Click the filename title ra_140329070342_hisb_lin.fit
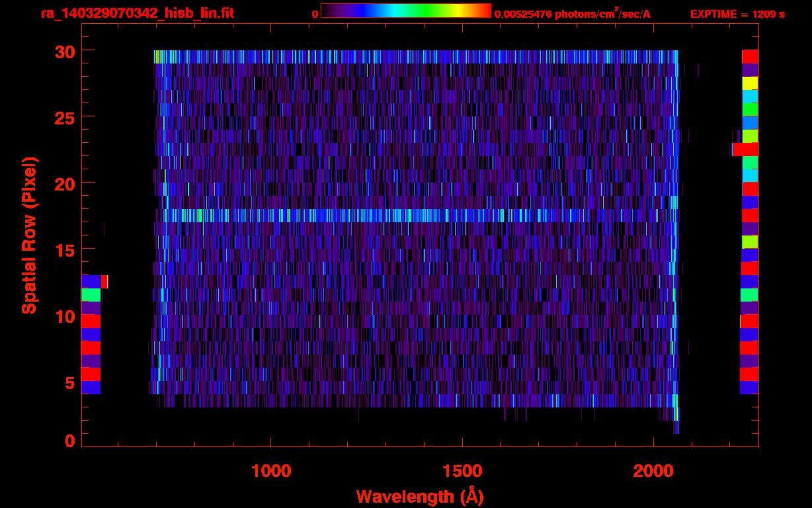This screenshot has height=508, width=812. (x=137, y=13)
